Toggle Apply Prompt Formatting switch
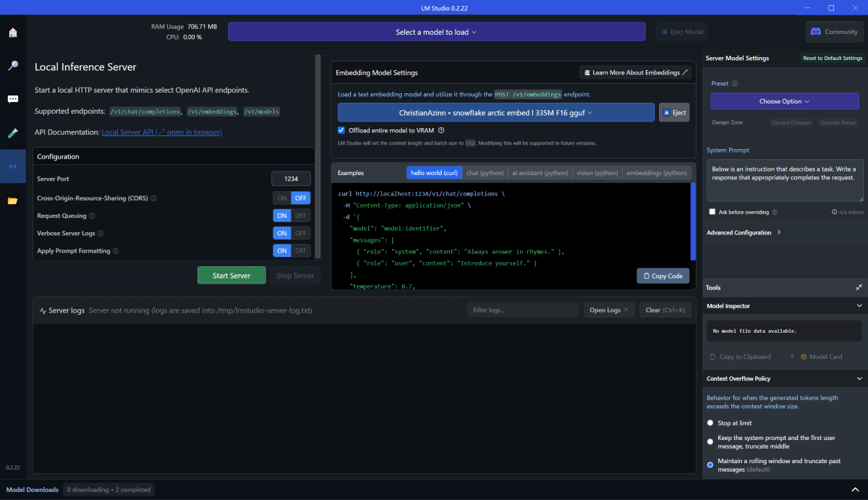868x500 pixels. (292, 250)
